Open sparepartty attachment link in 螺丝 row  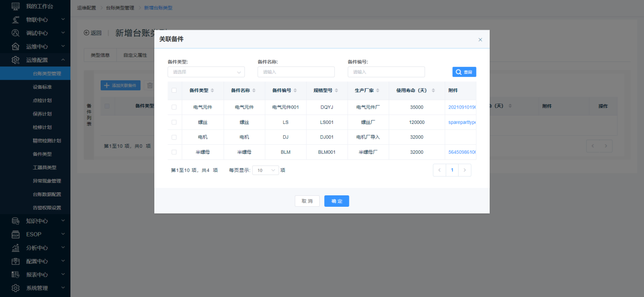click(x=462, y=122)
